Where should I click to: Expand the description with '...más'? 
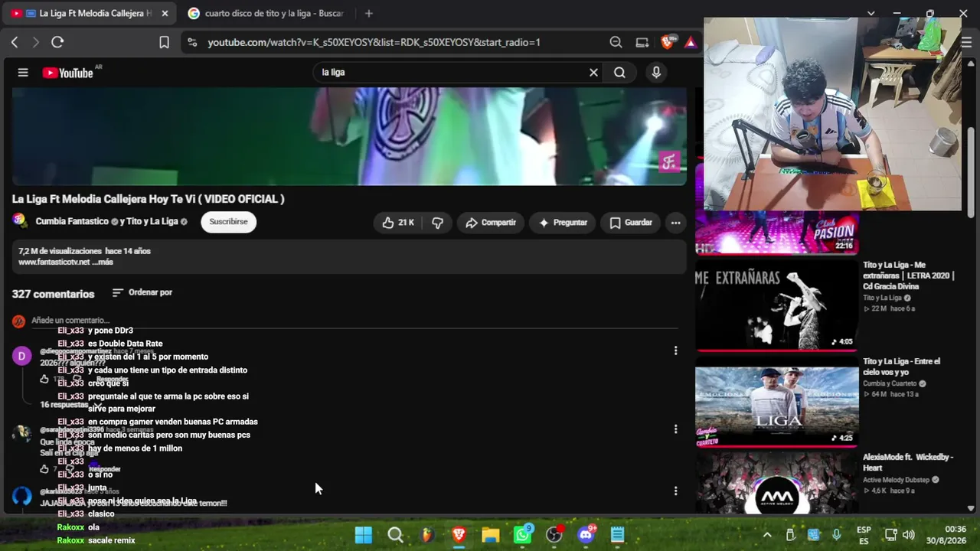pos(103,262)
